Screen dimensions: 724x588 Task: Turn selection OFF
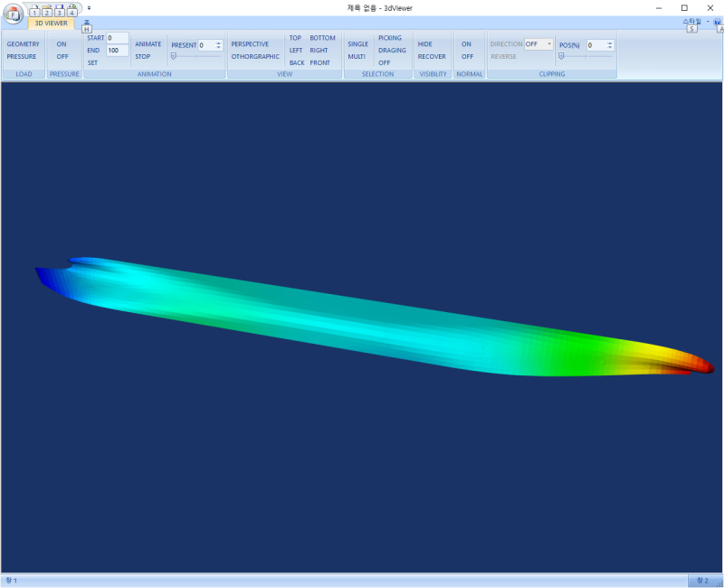(x=384, y=62)
